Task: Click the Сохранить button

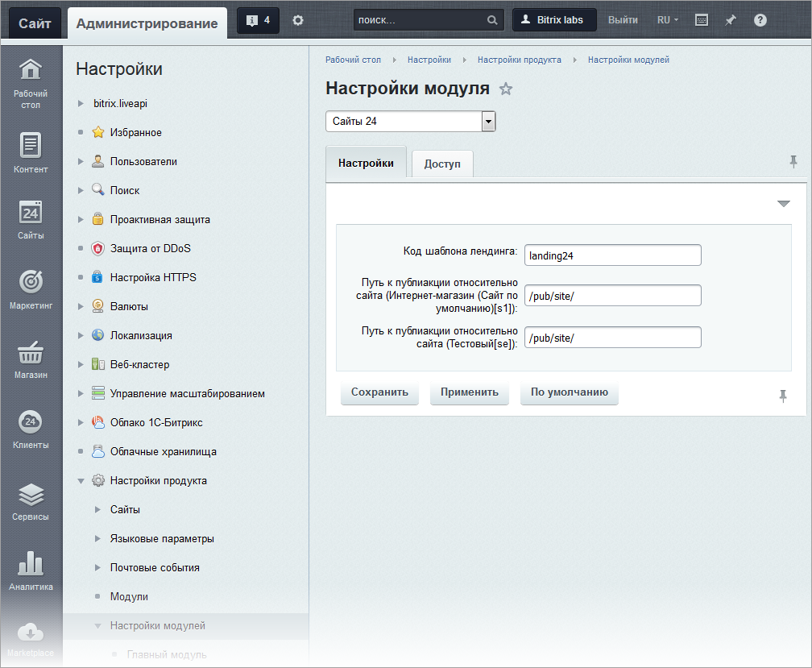Action: (x=379, y=392)
